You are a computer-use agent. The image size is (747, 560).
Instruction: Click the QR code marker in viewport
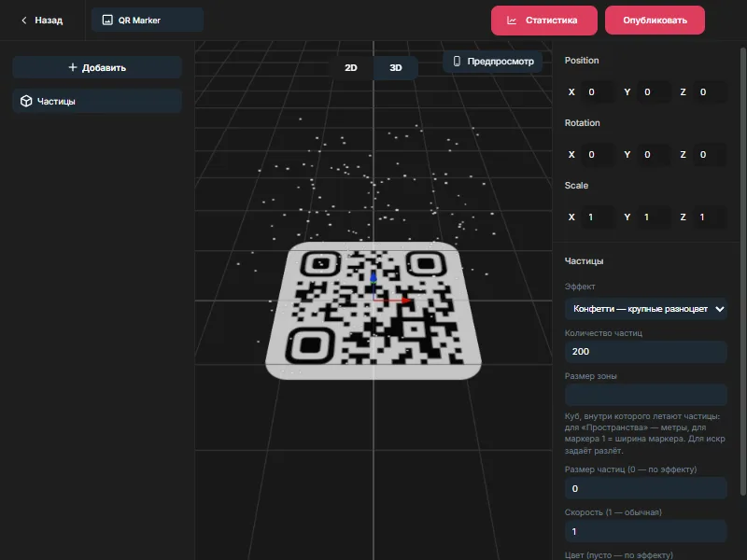coord(373,311)
